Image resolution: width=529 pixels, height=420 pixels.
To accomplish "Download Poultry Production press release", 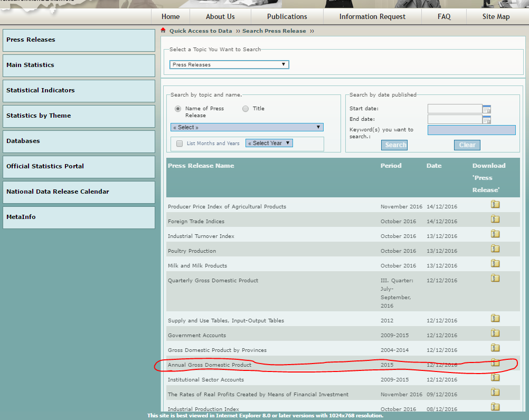I will [495, 249].
